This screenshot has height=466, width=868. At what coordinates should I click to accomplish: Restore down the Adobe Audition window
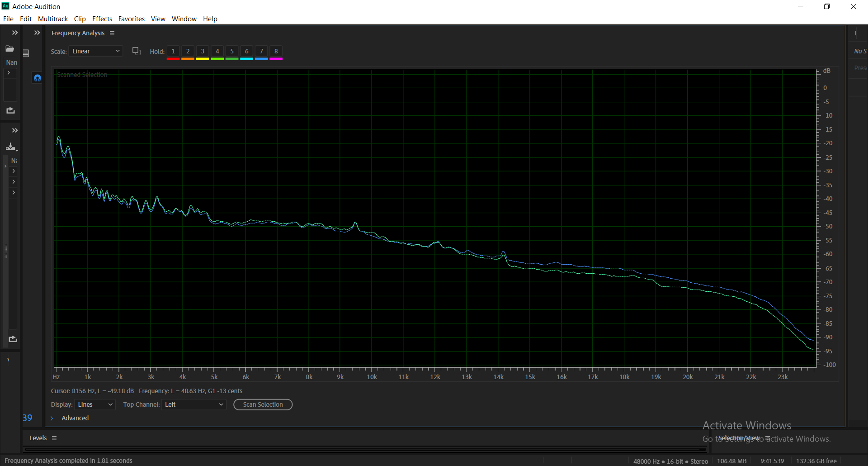click(827, 6)
